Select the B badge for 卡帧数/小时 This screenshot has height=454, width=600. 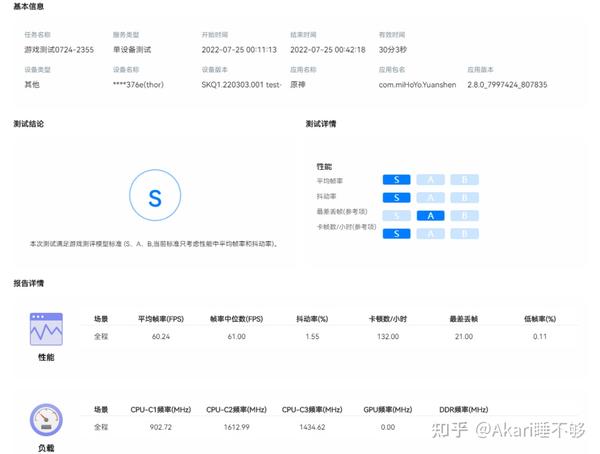[465, 234]
